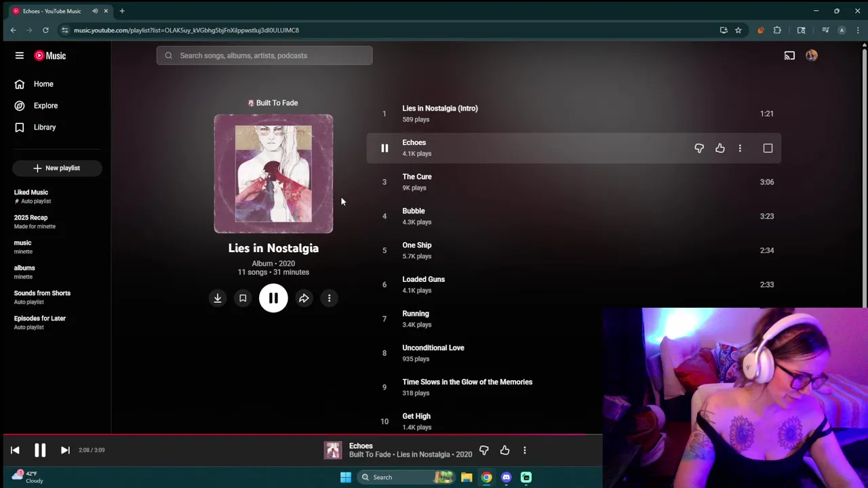Open weather widget 42°F Cloudy
Image resolution: width=868 pixels, height=488 pixels.
27,477
